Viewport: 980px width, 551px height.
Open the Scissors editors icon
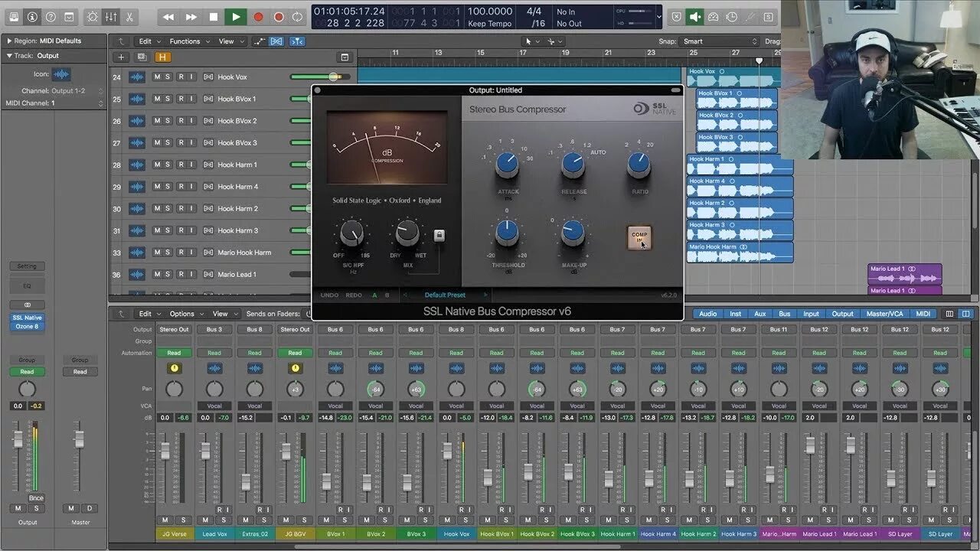(x=129, y=16)
